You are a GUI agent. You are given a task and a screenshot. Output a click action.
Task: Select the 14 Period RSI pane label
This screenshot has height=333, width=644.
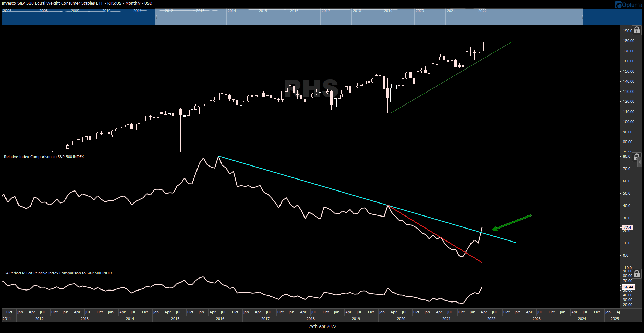[58, 273]
